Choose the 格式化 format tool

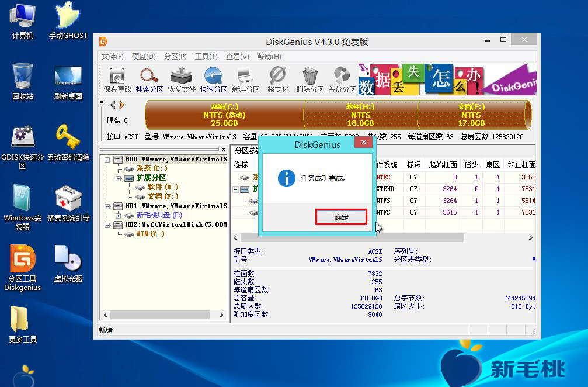pos(278,80)
